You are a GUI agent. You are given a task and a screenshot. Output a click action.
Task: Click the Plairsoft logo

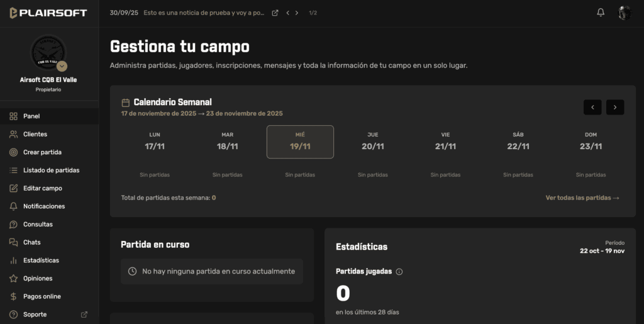tap(48, 13)
